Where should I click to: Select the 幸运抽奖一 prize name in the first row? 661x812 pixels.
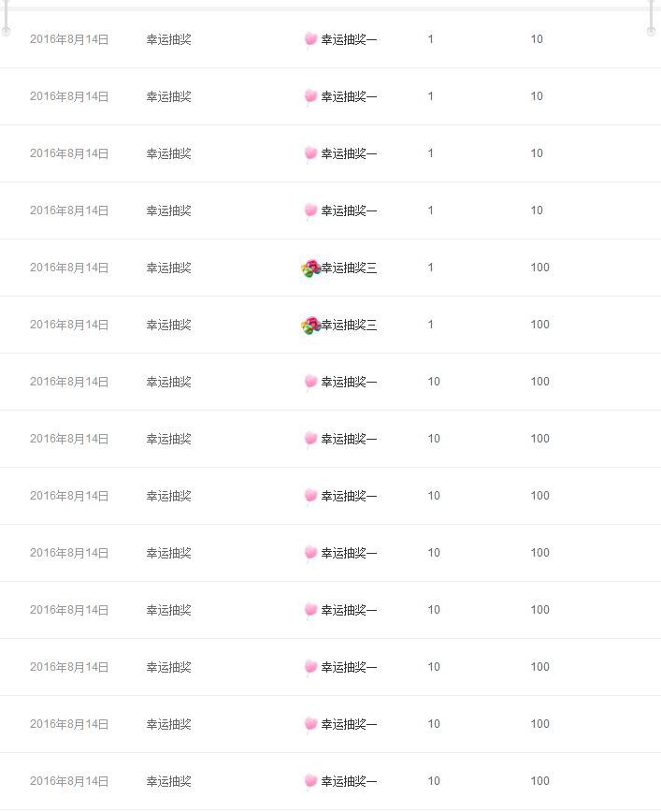coord(349,39)
